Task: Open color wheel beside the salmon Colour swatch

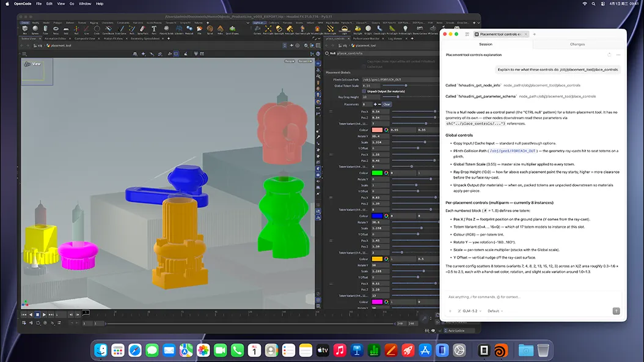Action: coord(386,130)
